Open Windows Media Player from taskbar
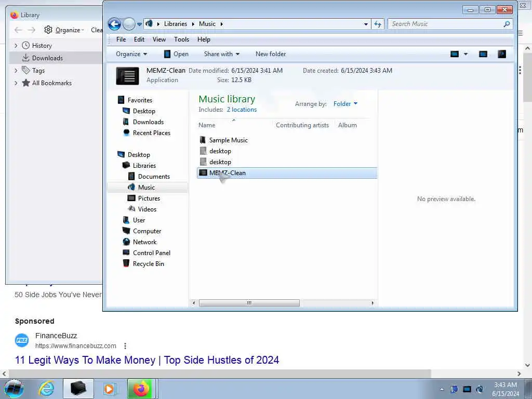 tap(109, 389)
